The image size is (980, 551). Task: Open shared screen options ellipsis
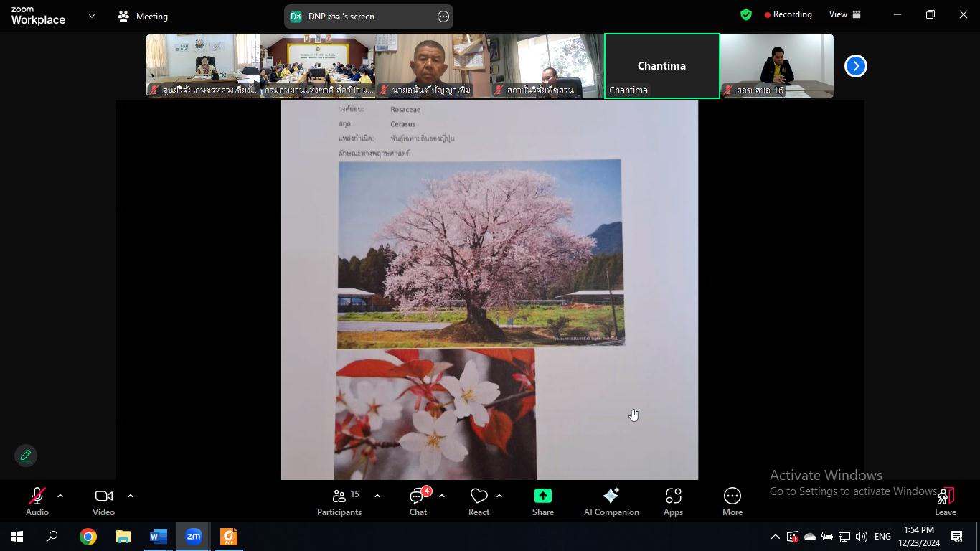(443, 17)
